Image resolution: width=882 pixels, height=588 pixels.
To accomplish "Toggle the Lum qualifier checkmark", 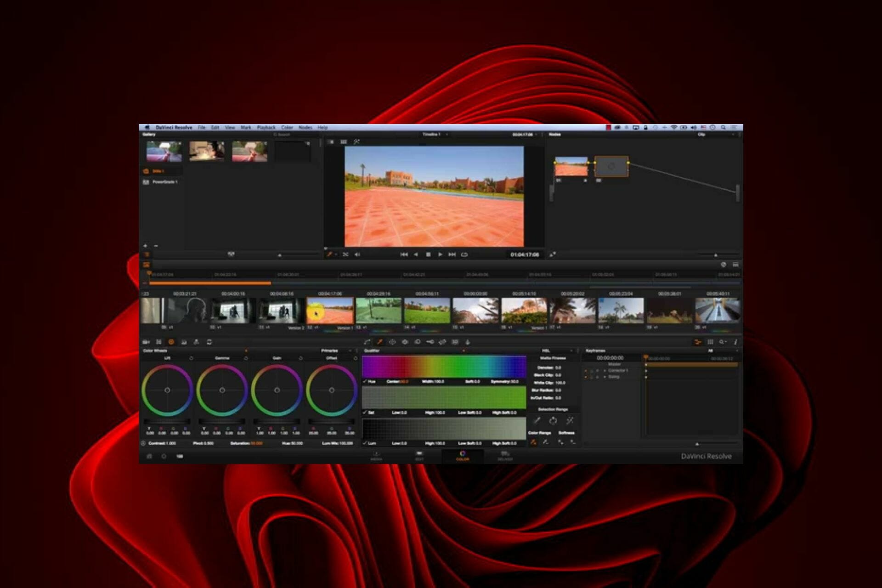I will pos(365,443).
